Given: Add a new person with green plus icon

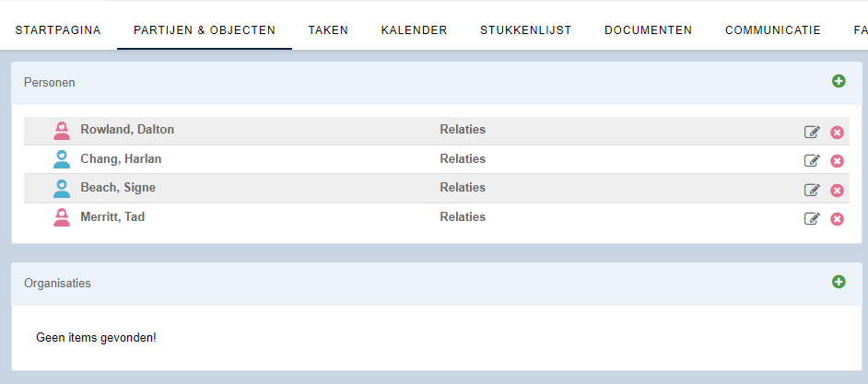Looking at the screenshot, I should coord(839,81).
